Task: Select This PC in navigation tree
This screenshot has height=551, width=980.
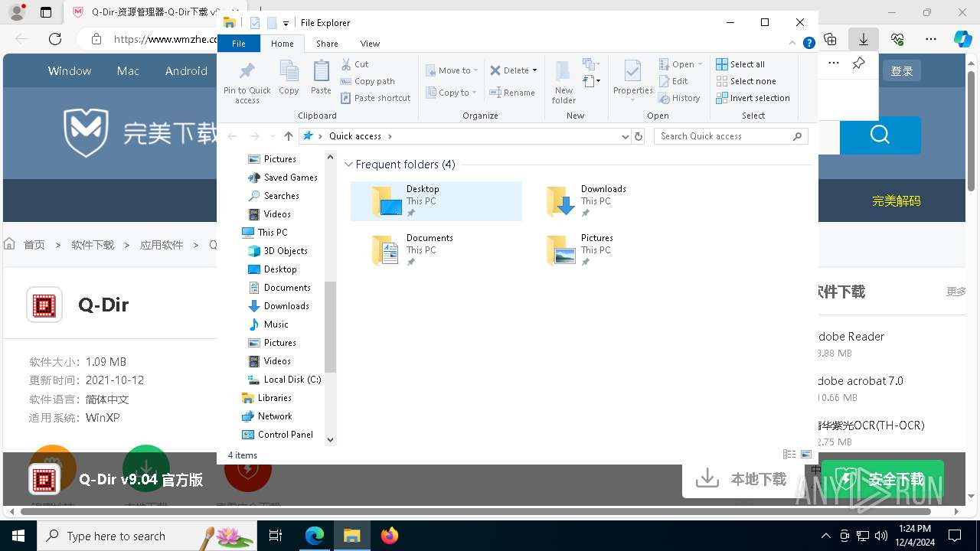Action: coord(265,233)
